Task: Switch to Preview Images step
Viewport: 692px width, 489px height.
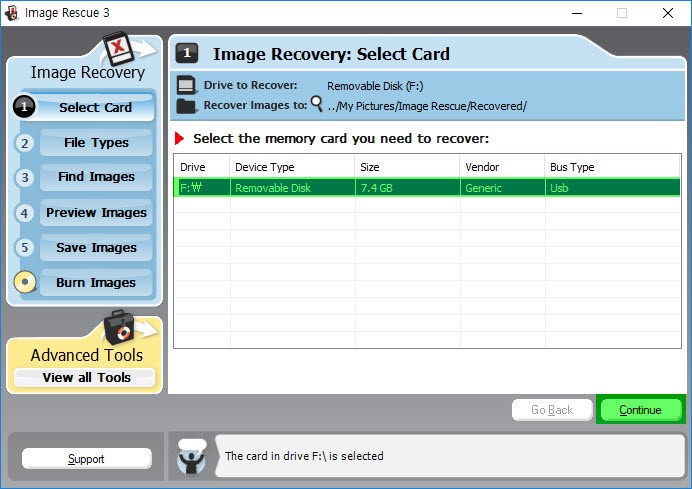Action: (96, 213)
